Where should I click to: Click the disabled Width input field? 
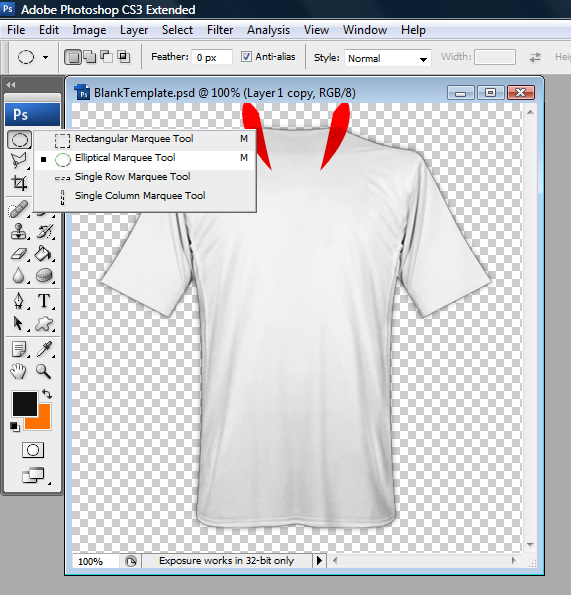pyautogui.click(x=495, y=57)
